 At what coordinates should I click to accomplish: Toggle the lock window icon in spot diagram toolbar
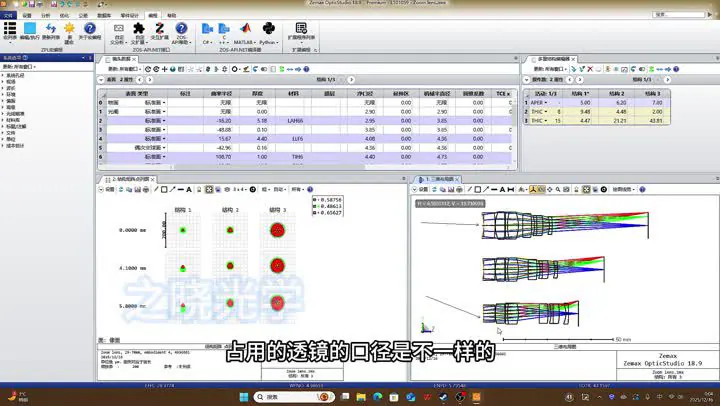click(199, 189)
